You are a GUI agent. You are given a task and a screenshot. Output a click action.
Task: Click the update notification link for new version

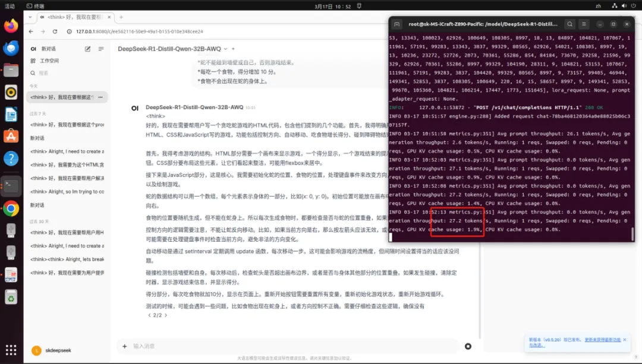pos(602,340)
